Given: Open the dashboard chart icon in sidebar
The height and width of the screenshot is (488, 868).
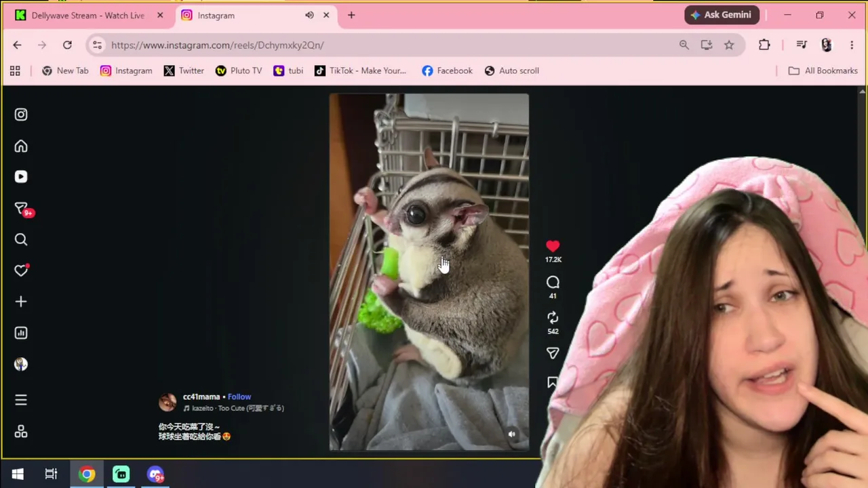Looking at the screenshot, I should [x=21, y=333].
